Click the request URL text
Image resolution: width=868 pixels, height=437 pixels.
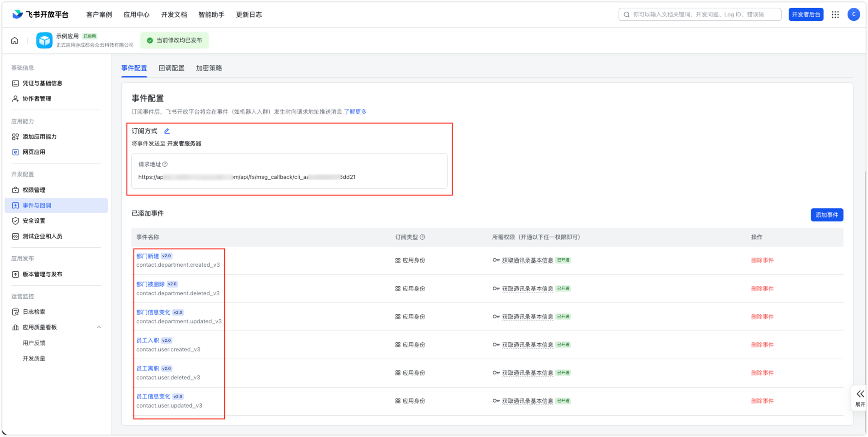(x=247, y=177)
